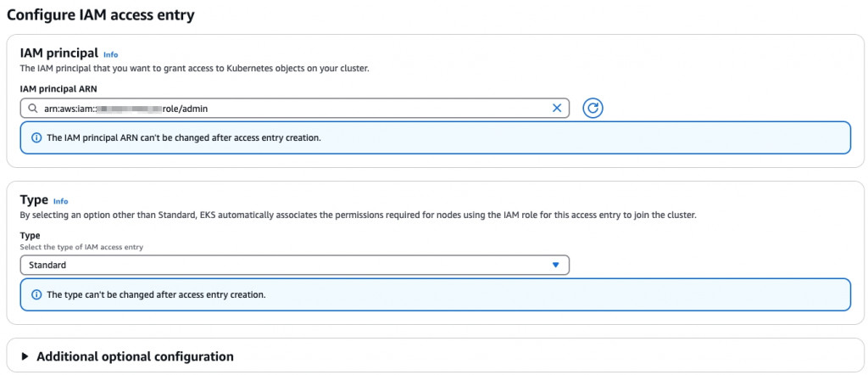The image size is (868, 375).
Task: Click info icon in ARN can't-be-changed alert
Action: [36, 137]
